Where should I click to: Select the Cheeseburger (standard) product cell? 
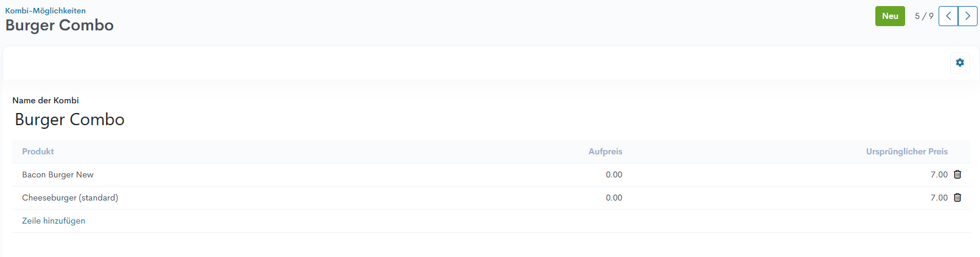tap(70, 197)
